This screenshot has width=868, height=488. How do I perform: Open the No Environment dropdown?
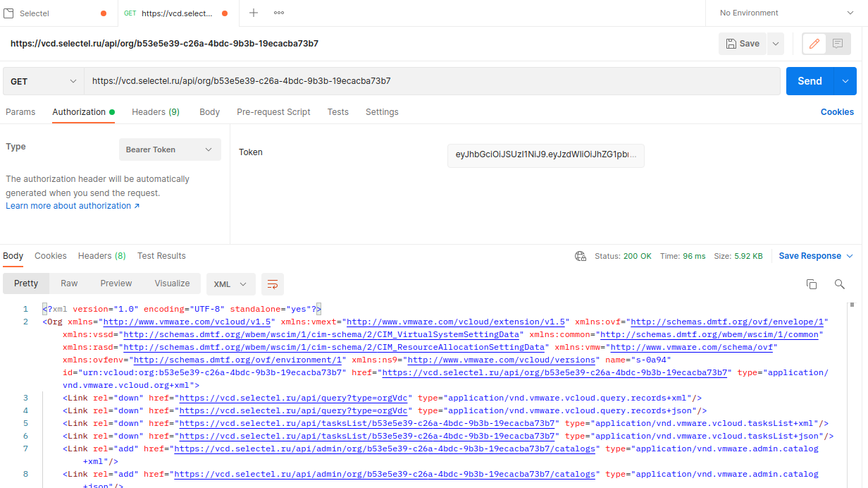(786, 13)
